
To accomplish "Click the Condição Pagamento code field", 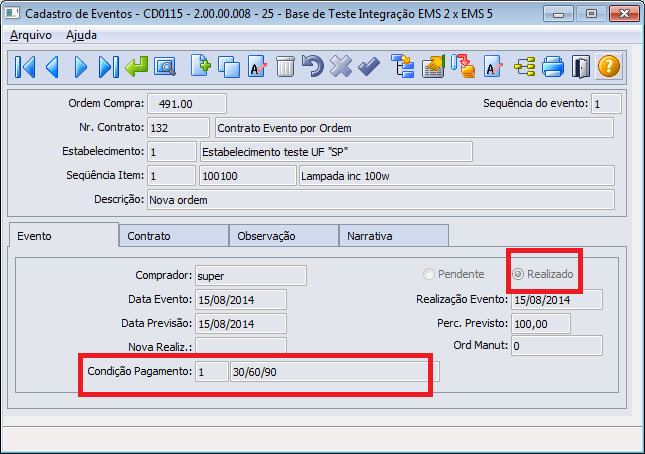I will point(211,372).
